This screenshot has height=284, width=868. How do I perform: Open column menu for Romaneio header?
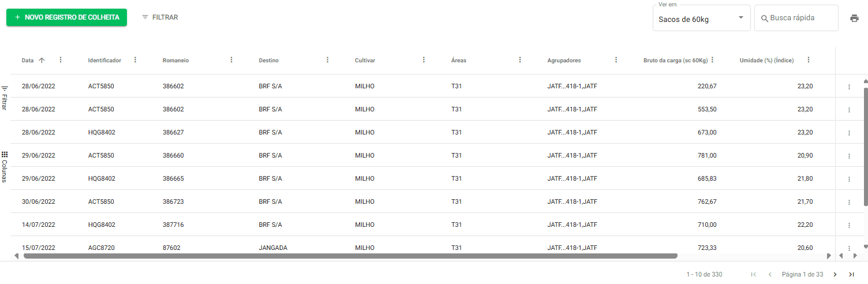[x=231, y=60]
